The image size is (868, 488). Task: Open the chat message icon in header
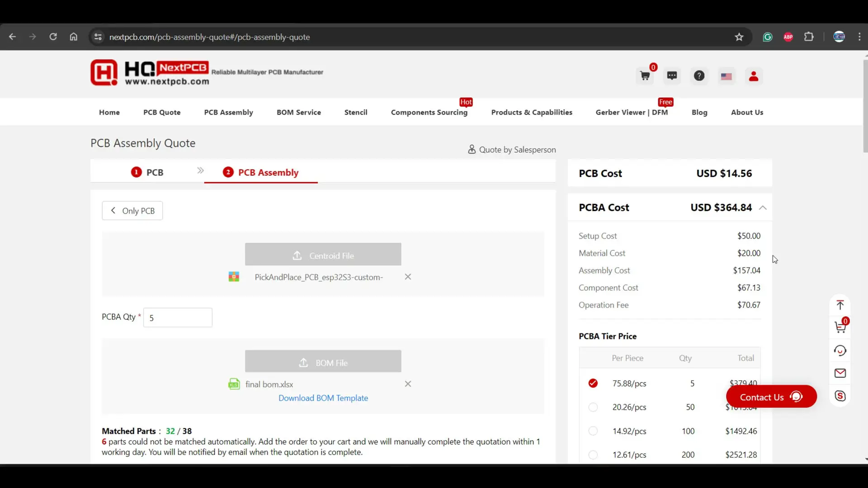pos(672,76)
